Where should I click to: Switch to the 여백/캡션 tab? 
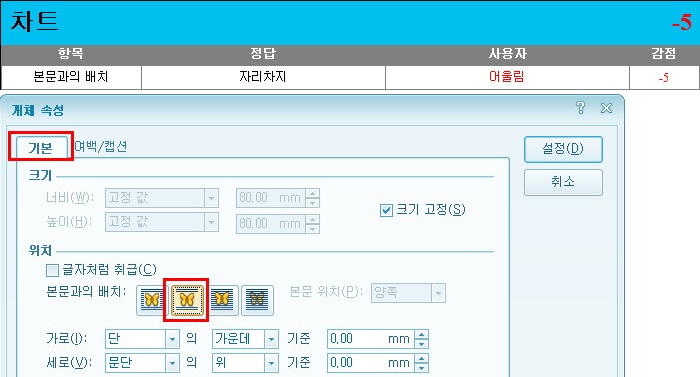tap(101, 146)
